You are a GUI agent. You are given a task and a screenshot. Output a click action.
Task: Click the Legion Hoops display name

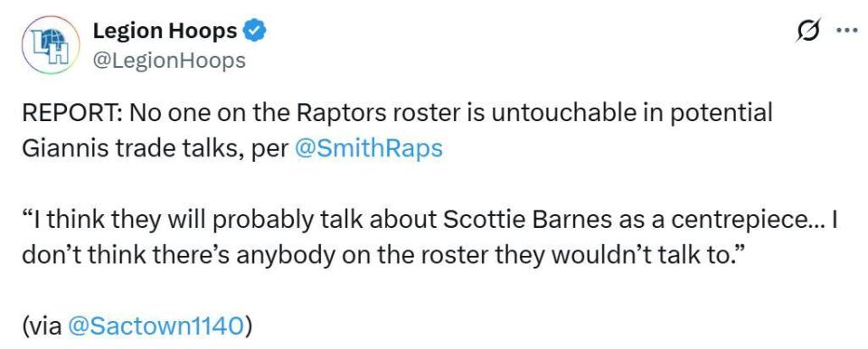(x=165, y=31)
